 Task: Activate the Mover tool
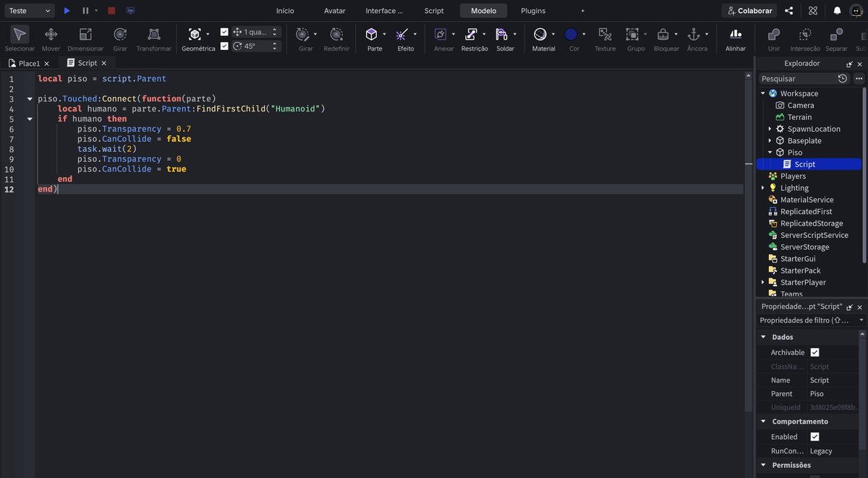click(x=51, y=38)
